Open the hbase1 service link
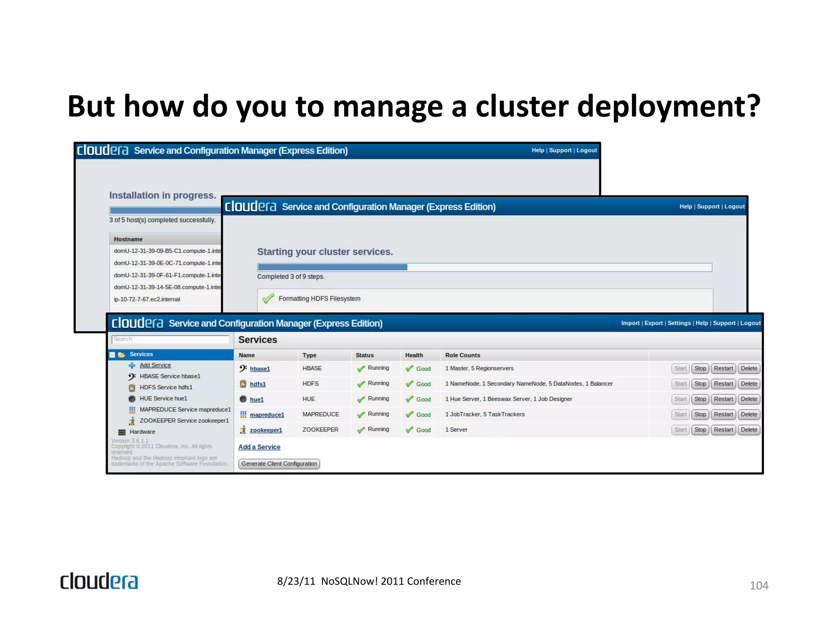834x644 pixels. (x=260, y=369)
